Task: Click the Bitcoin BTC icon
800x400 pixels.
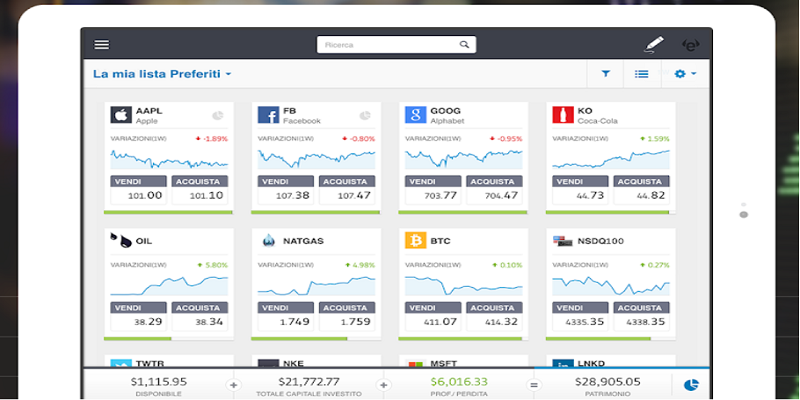Action: click(415, 241)
